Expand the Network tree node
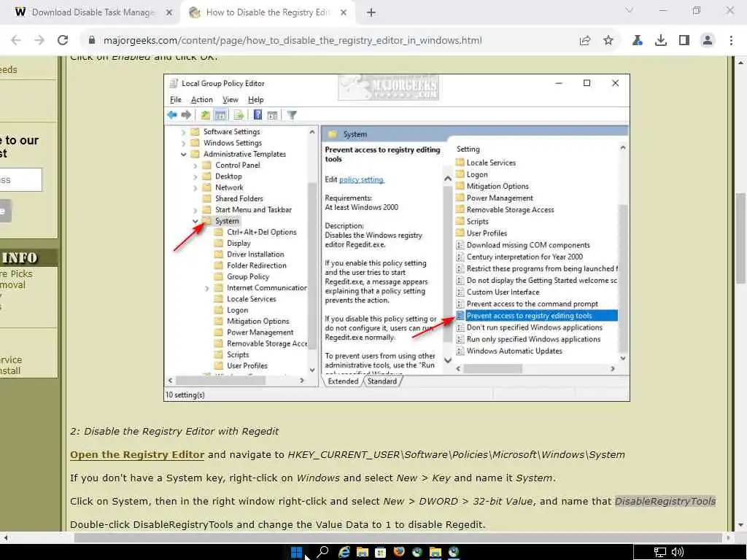Viewport: 747px width, 560px height. click(195, 187)
